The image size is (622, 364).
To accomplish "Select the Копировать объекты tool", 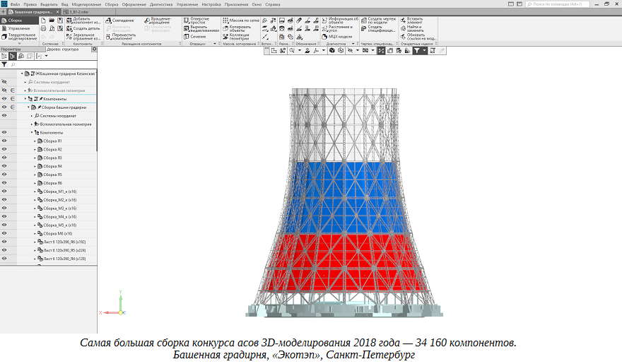I will click(x=237, y=28).
